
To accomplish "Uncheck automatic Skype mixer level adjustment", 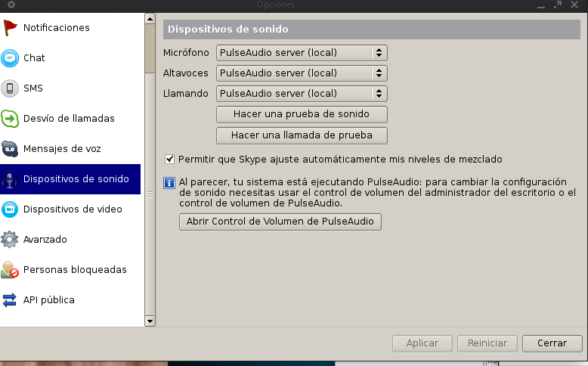I will (x=170, y=160).
